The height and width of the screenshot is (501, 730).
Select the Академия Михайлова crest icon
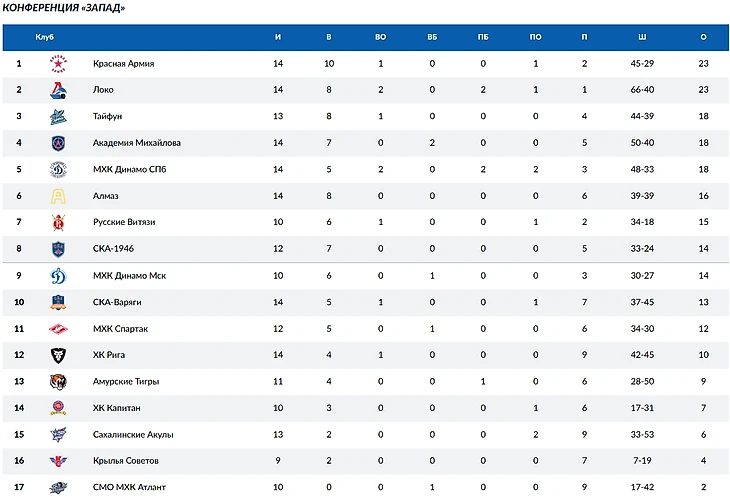pos(58,143)
